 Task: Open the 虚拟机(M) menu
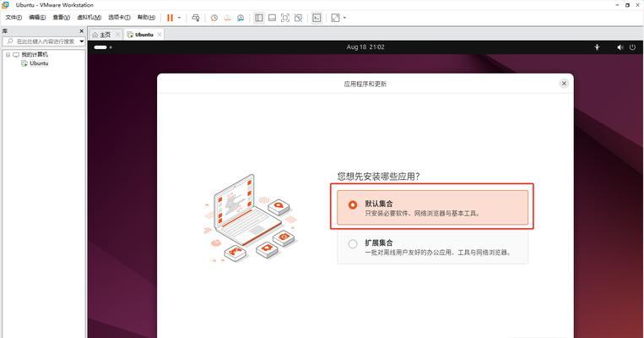[89, 17]
